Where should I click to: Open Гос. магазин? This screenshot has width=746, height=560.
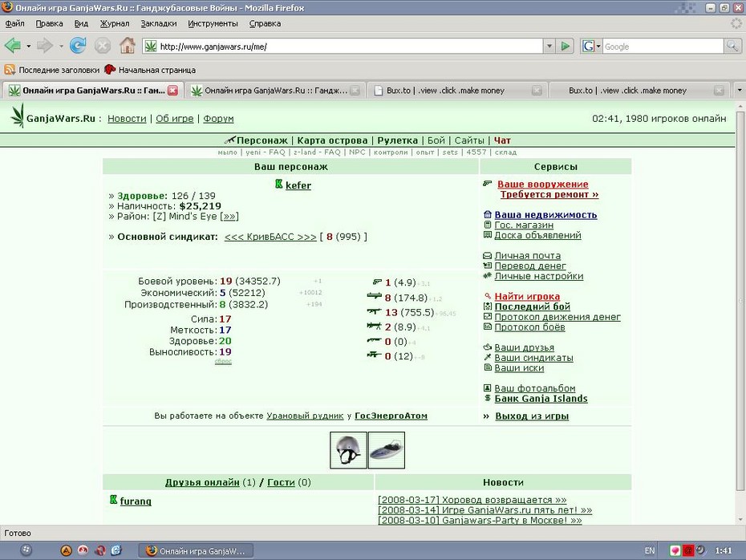(524, 225)
